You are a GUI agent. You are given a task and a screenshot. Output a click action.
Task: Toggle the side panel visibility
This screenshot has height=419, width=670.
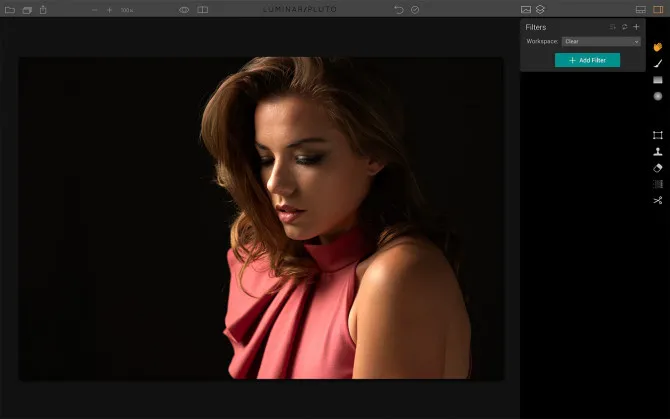point(658,10)
